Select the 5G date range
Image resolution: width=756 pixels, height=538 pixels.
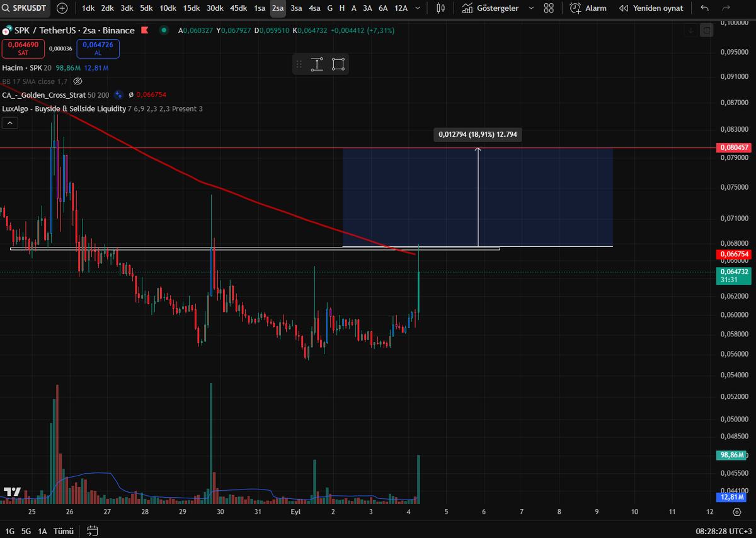tap(26, 531)
